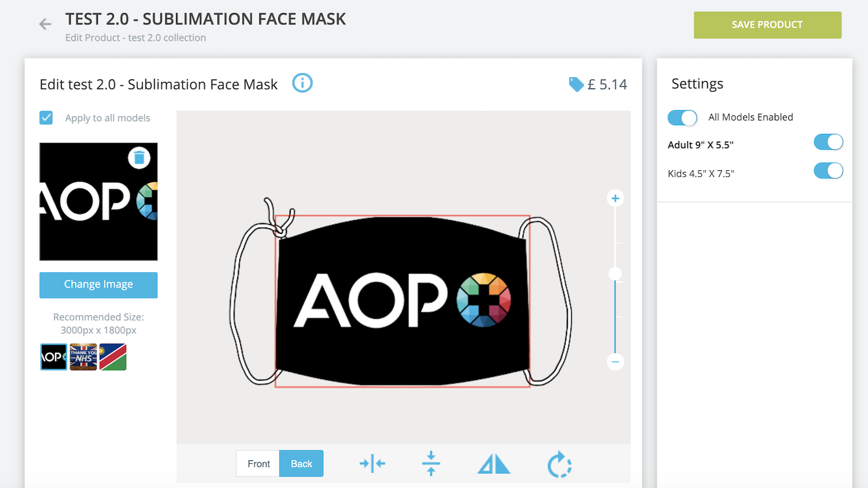Rotate the mask design
Screen dimensions: 868x488
point(560,464)
